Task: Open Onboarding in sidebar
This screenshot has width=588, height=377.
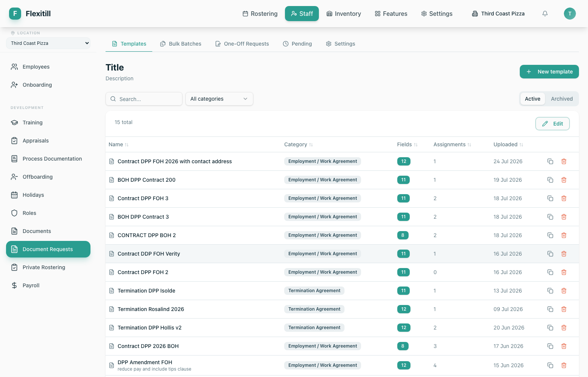Action: click(x=48, y=85)
